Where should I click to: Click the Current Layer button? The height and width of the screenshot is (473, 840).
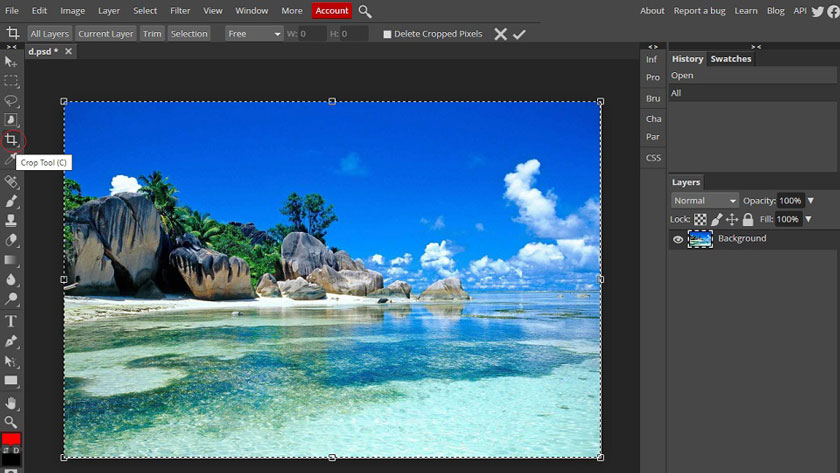point(106,34)
